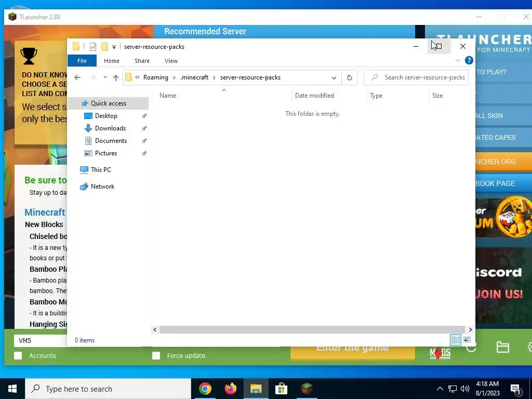Screen dimensions: 532x399
Task: Toggle Accounts checkbox in TLauncher
Action: [x=18, y=355]
